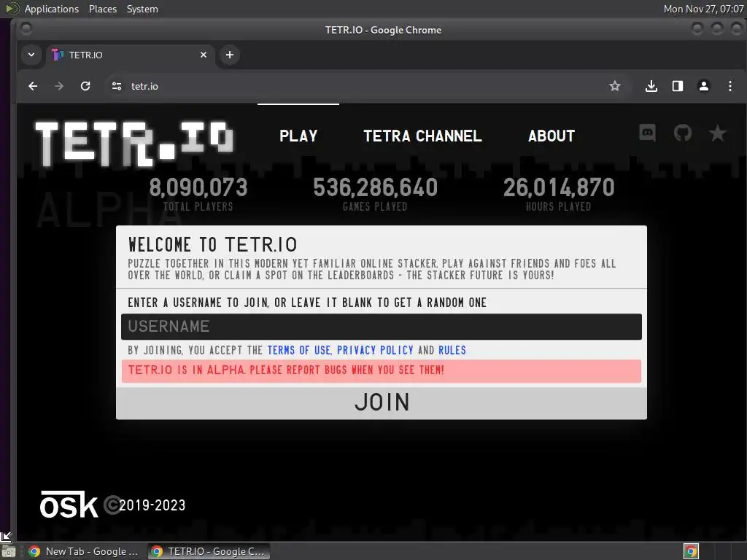This screenshot has height=560, width=747.
Task: Open the ABOUT tab
Action: pos(551,136)
